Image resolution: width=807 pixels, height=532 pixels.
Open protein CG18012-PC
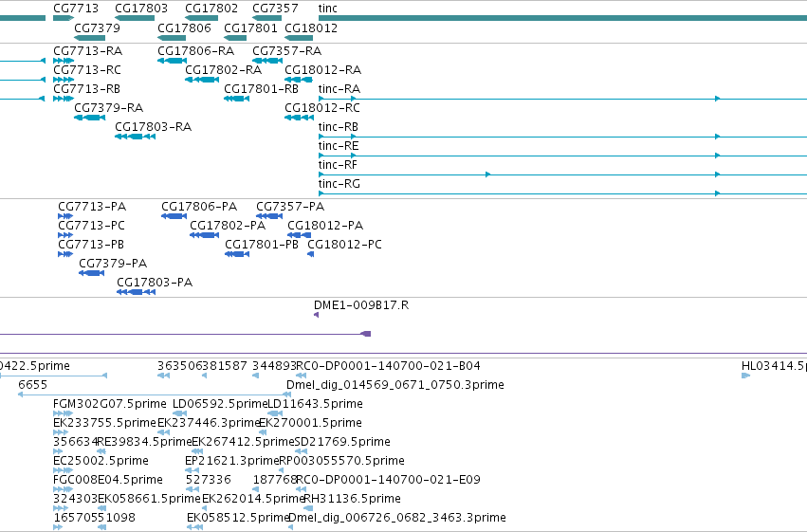coord(344,245)
